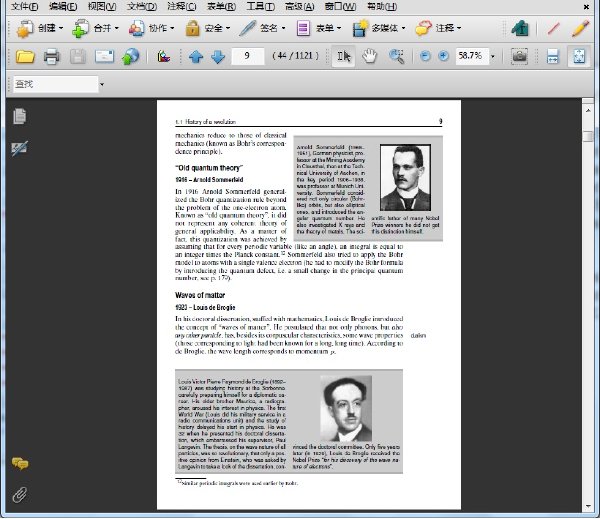
Task: Select the yellow pencil tool
Action: tap(580, 28)
